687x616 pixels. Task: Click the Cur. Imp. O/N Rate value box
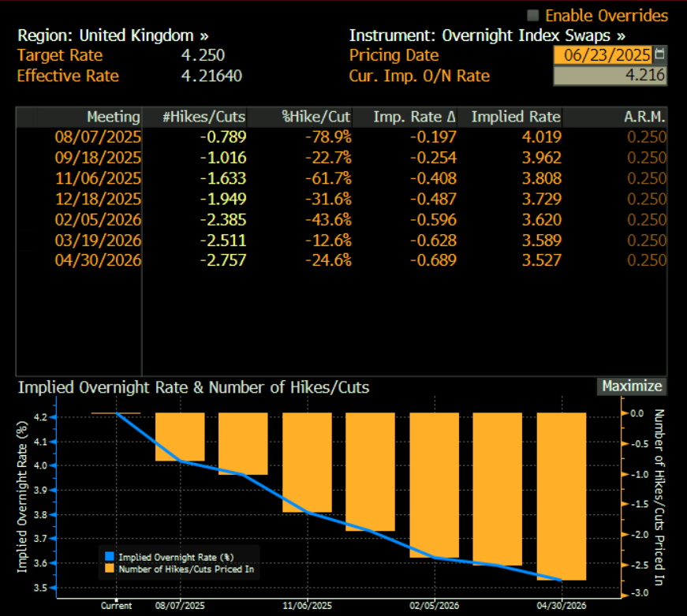(x=610, y=76)
